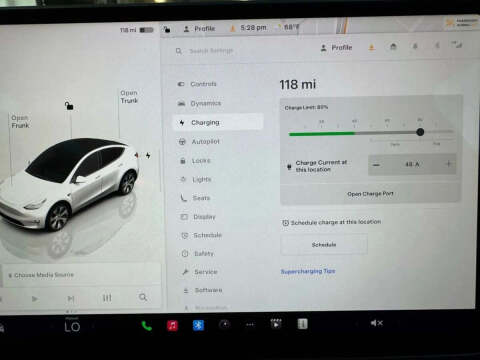Decrease charge current with the minus button

[376, 165]
